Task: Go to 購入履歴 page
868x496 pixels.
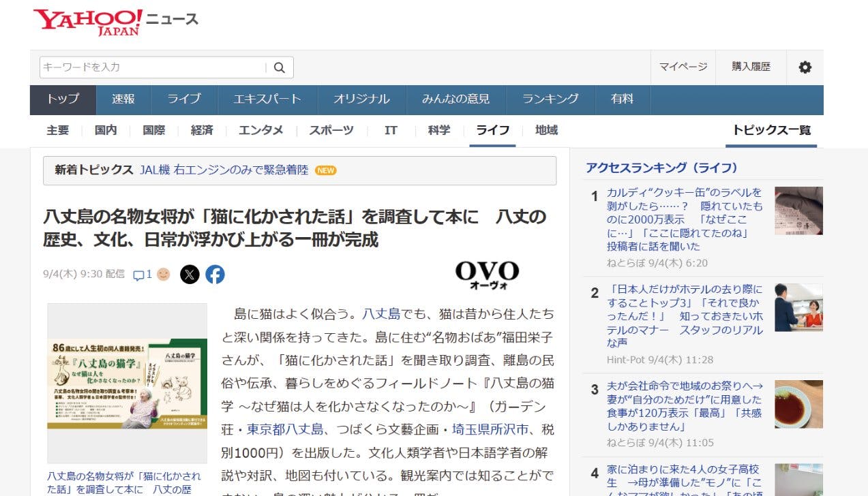Action: (x=751, y=67)
